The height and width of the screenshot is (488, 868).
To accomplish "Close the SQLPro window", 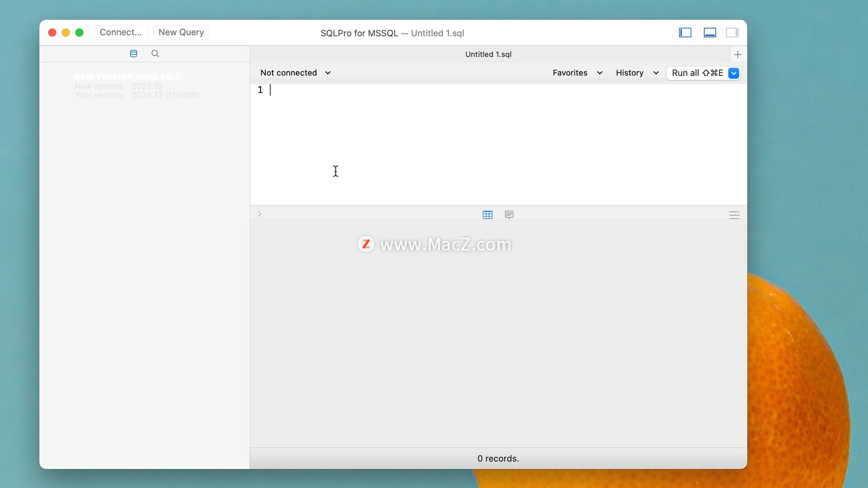I will (52, 33).
